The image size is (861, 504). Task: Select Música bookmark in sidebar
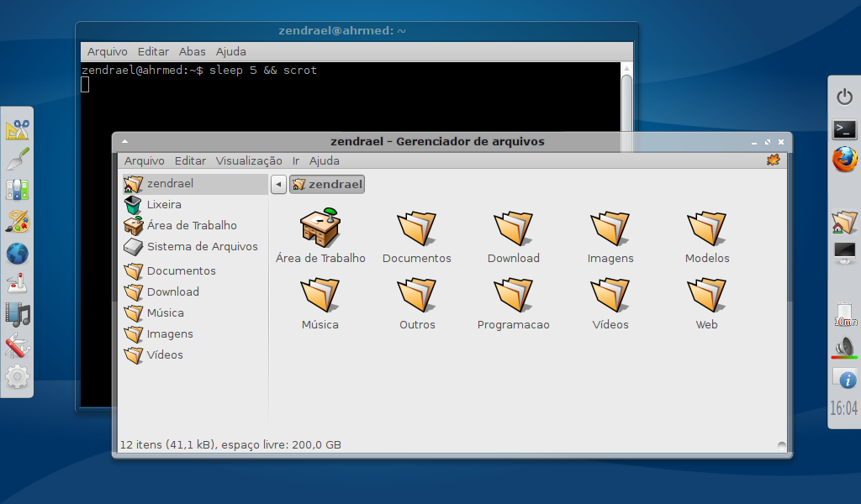coord(165,312)
